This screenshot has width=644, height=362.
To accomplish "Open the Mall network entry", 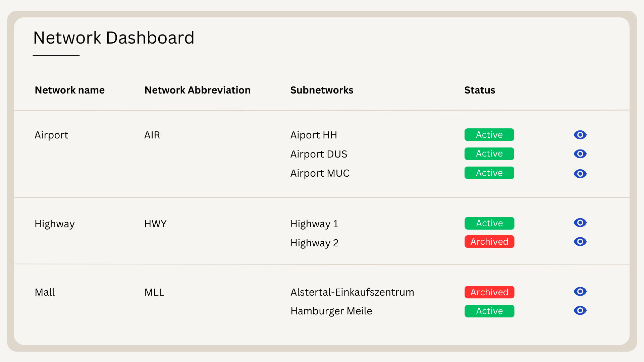I will pos(45,292).
